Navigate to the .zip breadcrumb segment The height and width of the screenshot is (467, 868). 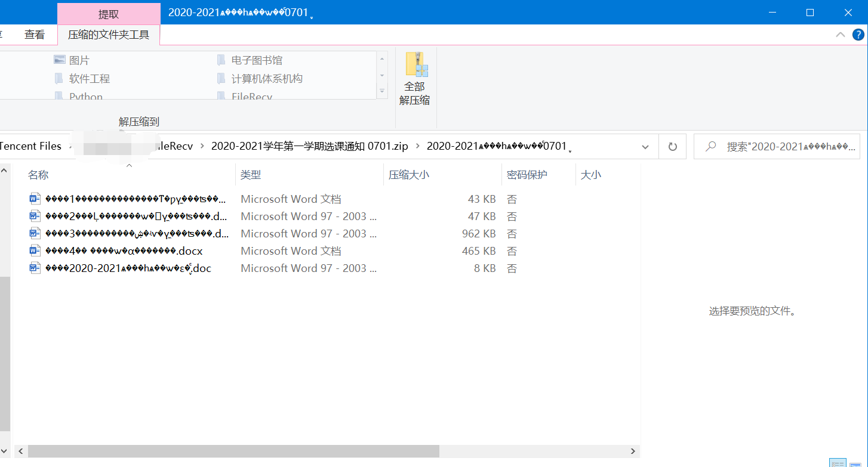309,146
